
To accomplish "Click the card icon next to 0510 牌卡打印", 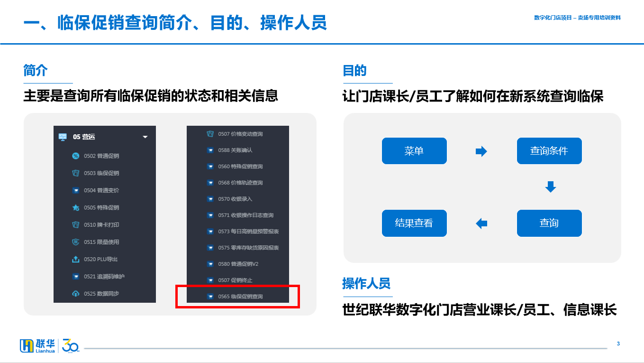I will point(75,225).
